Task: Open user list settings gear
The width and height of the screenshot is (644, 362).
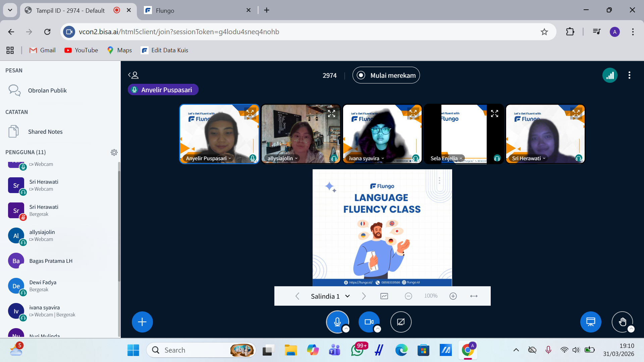Action: (114, 152)
